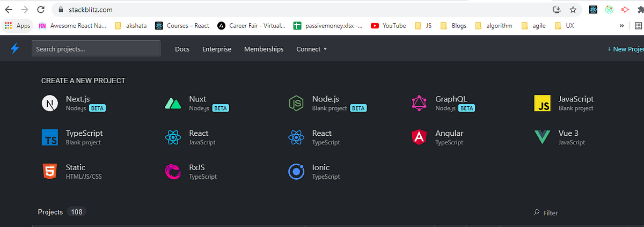Bookmark this page with star icon
This screenshot has width=644, height=227.
click(573, 10)
